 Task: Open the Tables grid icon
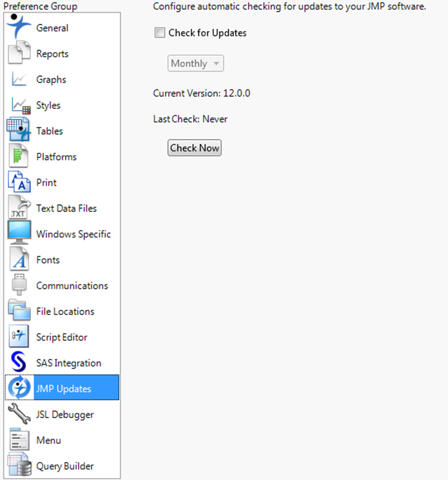click(x=19, y=130)
